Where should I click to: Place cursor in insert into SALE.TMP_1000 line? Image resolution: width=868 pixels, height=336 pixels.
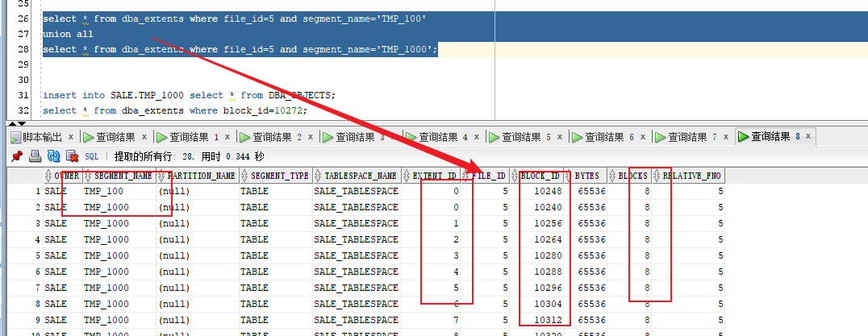click(190, 95)
